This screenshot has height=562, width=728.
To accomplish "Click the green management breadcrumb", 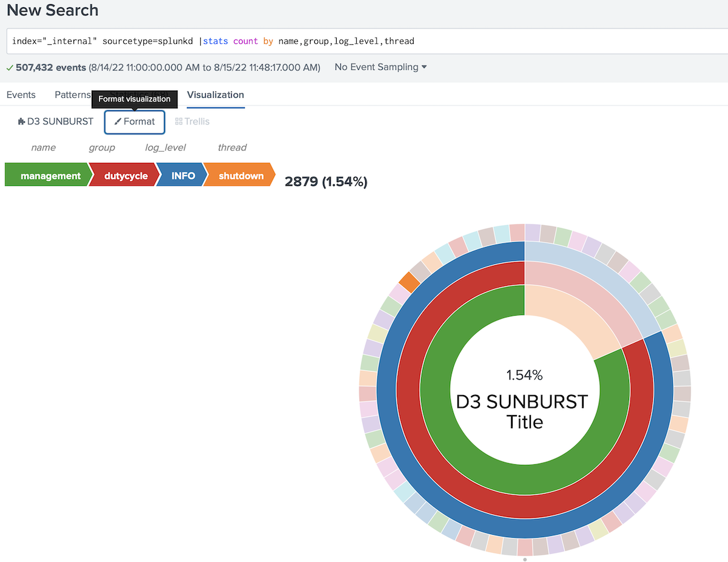I will pyautogui.click(x=49, y=175).
